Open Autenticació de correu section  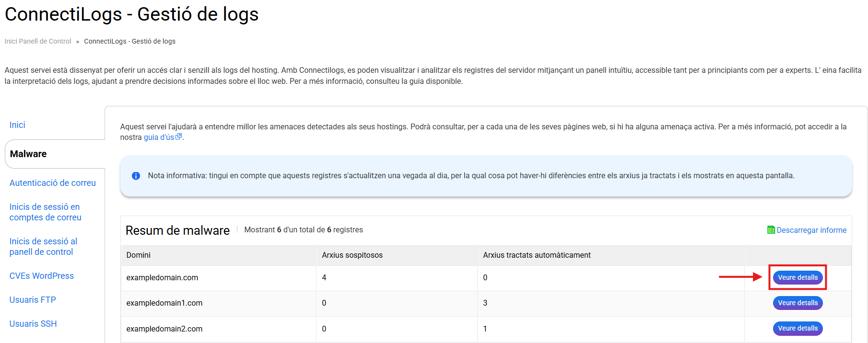coord(53,183)
